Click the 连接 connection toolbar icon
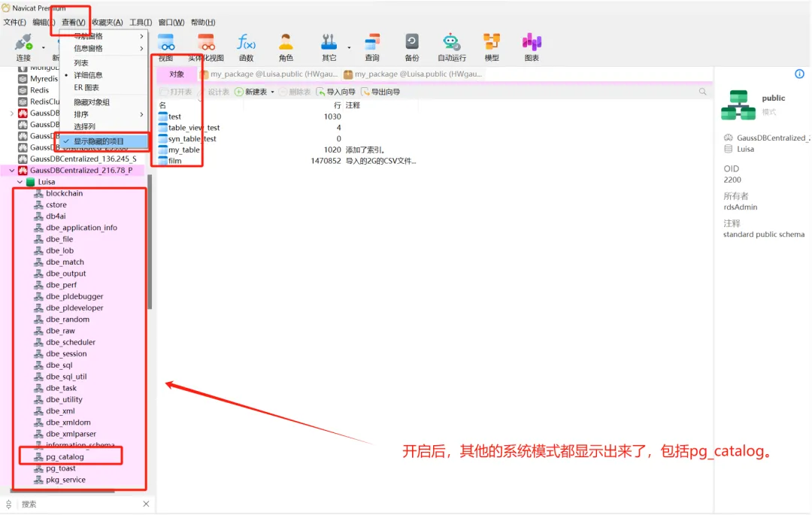 (x=23, y=42)
